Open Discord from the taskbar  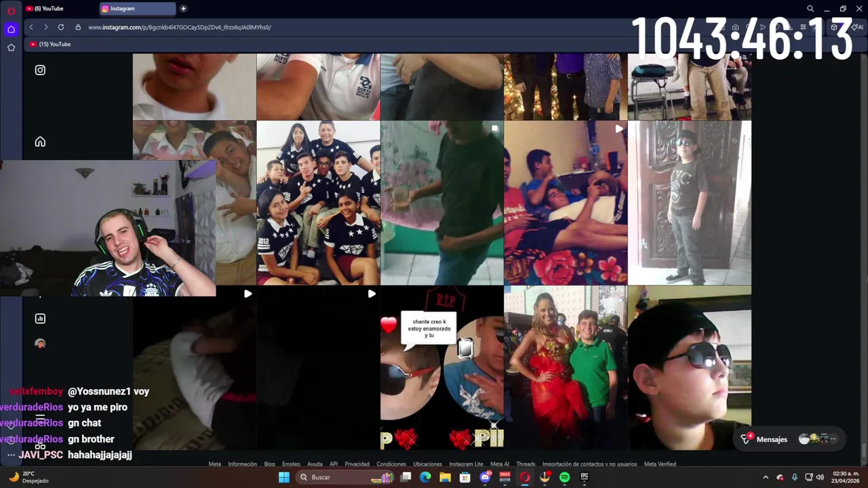pyautogui.click(x=485, y=477)
